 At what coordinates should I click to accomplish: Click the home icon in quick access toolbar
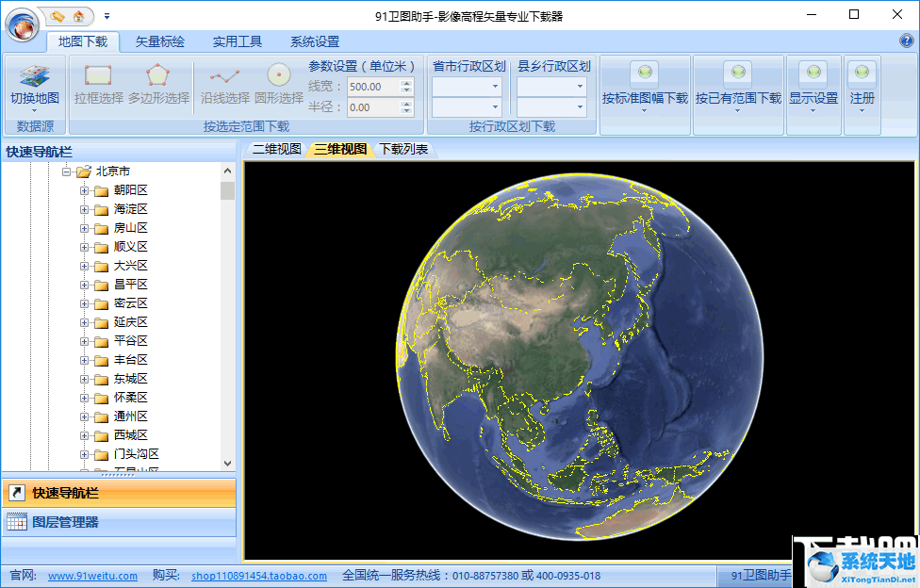pos(78,16)
